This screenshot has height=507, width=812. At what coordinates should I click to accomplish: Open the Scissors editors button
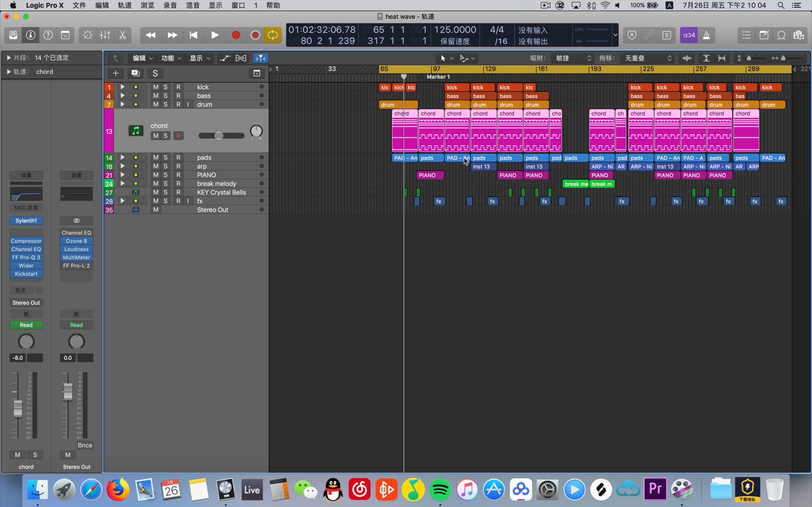(x=122, y=35)
